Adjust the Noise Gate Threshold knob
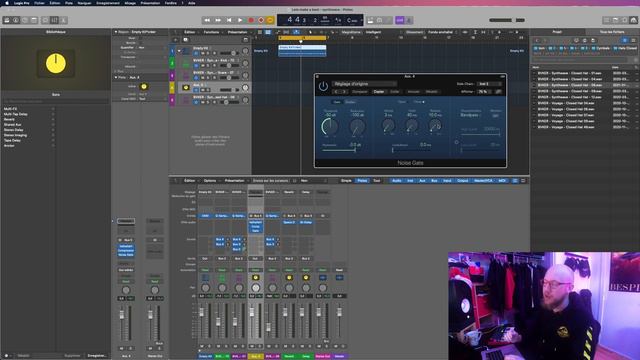 pos(330,127)
